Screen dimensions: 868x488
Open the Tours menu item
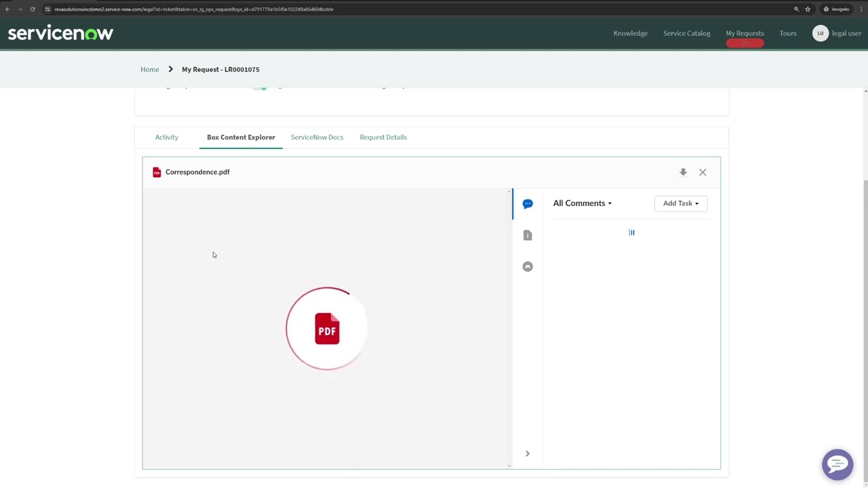(x=788, y=33)
